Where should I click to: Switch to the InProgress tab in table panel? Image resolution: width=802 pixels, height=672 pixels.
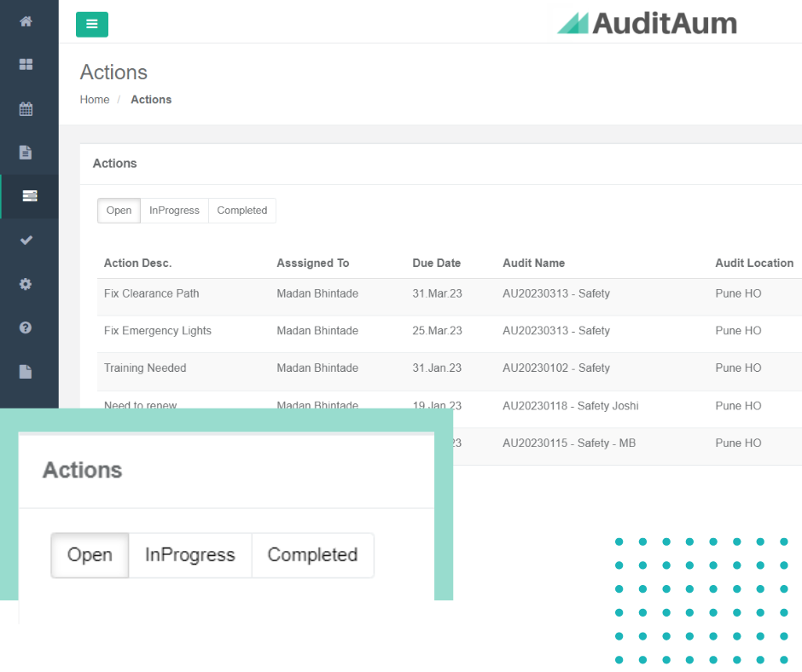tap(174, 211)
